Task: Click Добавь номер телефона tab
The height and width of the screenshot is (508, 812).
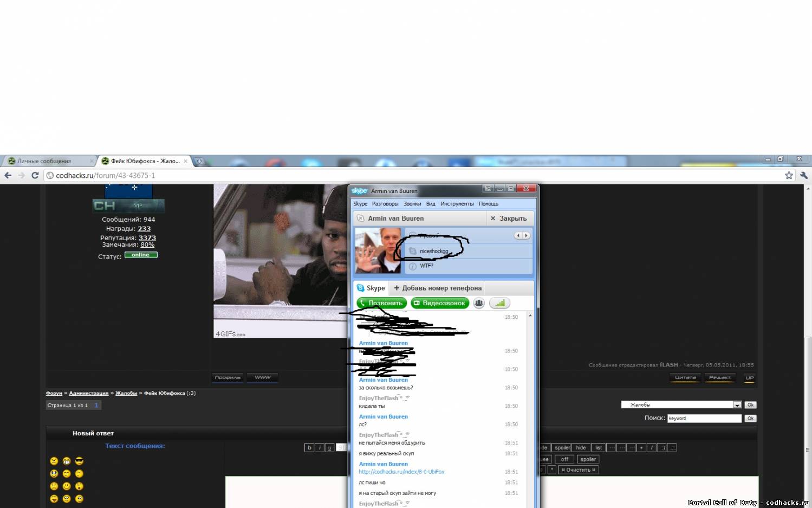Action: click(x=438, y=288)
